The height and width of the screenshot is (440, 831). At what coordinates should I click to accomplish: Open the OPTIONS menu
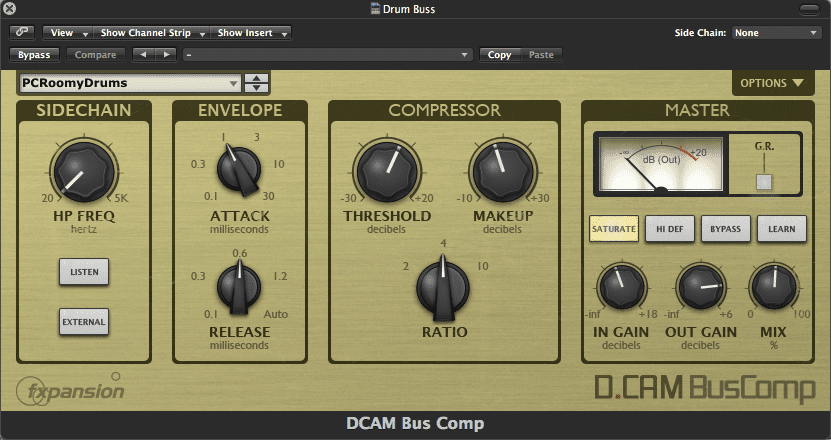pos(773,83)
